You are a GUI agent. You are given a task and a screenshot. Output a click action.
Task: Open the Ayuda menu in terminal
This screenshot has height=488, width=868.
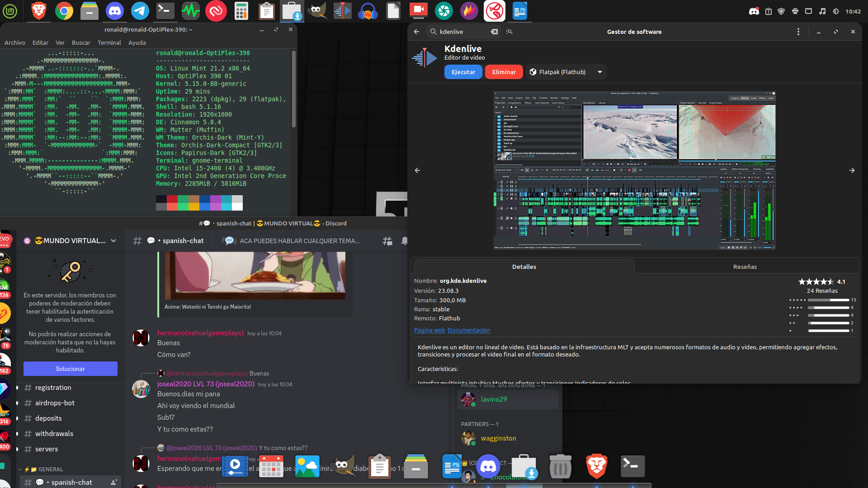[137, 42]
